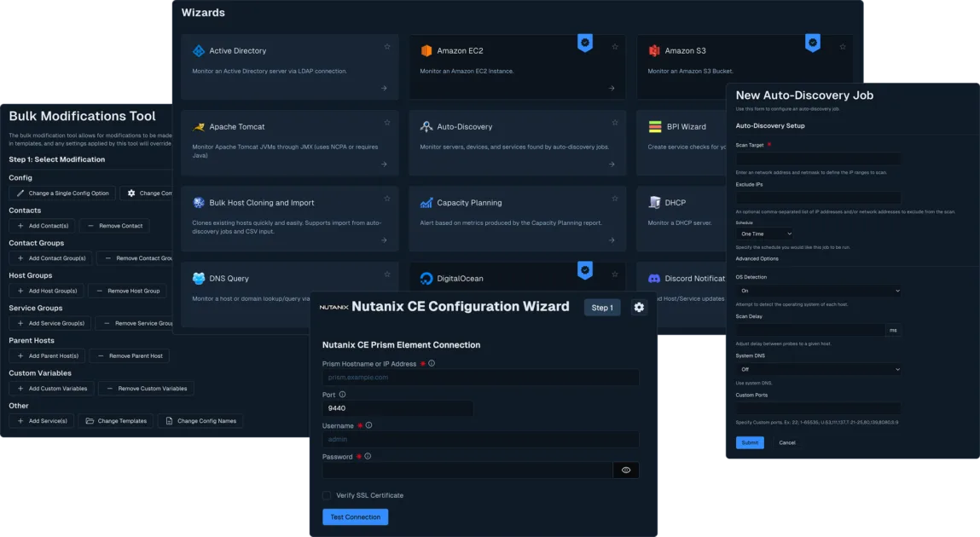980x537 pixels.
Task: Open arrow on Capacity Planning card
Action: (612, 240)
